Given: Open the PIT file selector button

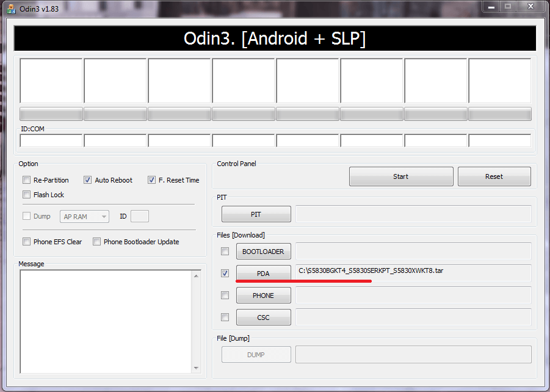Looking at the screenshot, I should coord(256,214).
